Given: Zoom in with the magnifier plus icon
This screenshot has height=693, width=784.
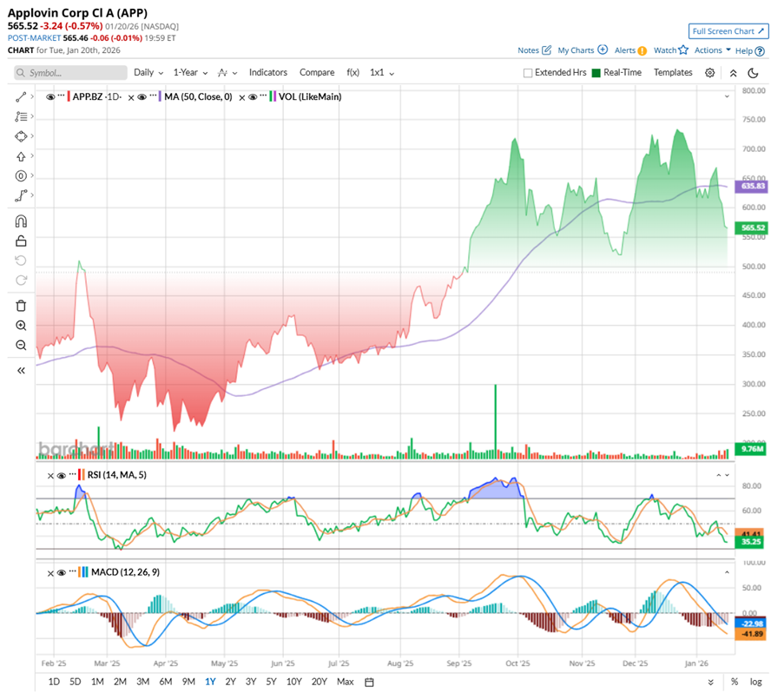Looking at the screenshot, I should point(21,326).
